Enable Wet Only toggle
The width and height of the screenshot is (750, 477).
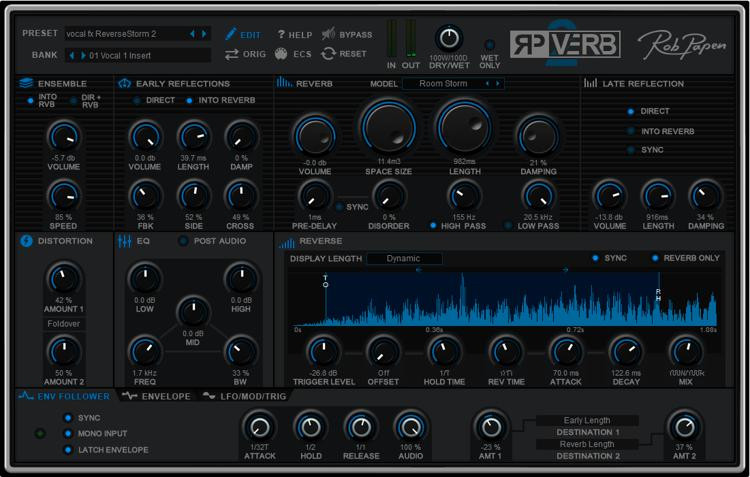point(489,45)
